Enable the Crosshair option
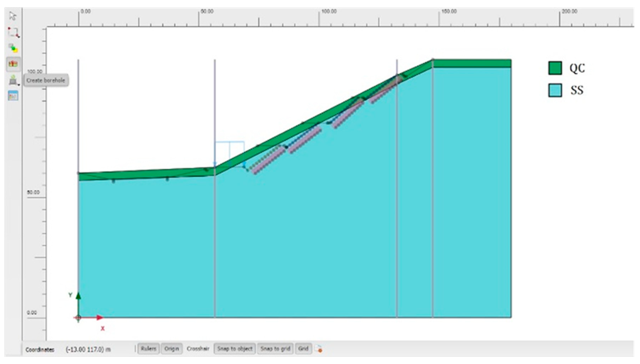 point(198,349)
